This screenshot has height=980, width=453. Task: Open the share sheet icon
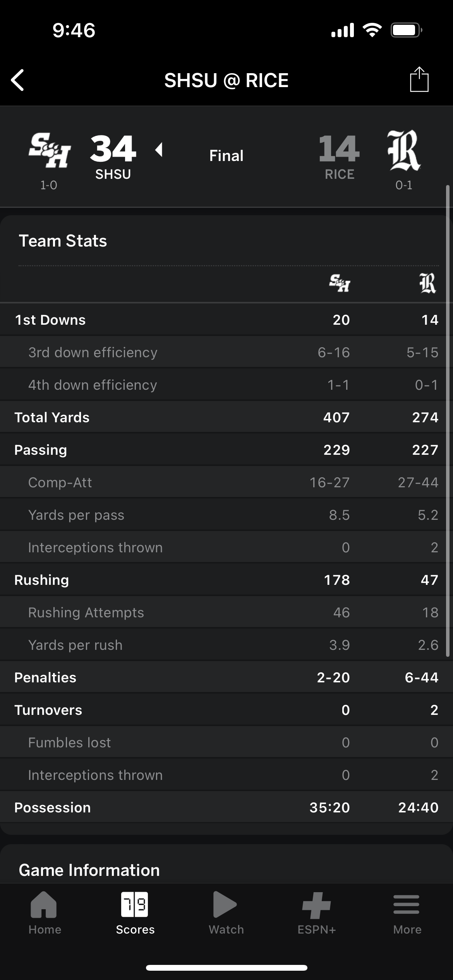click(419, 79)
